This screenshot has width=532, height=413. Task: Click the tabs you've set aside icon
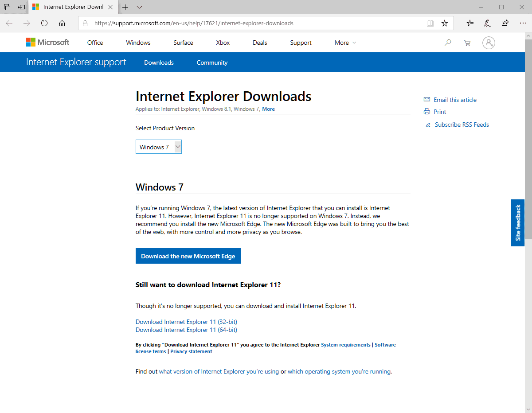7,7
